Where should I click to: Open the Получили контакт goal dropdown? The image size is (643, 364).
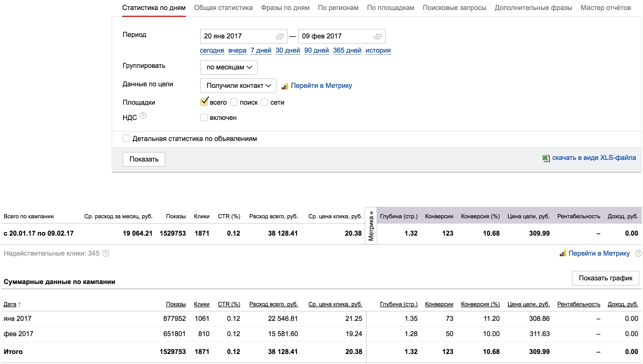pos(238,86)
